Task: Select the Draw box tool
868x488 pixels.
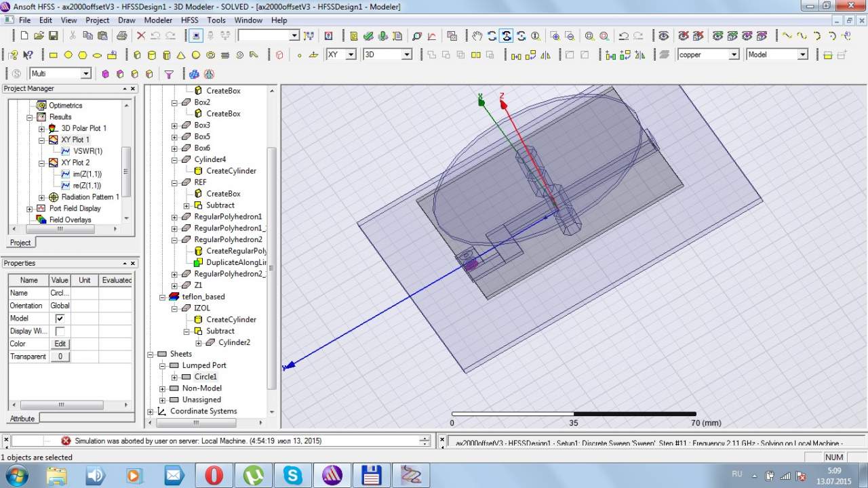Action: [138, 55]
